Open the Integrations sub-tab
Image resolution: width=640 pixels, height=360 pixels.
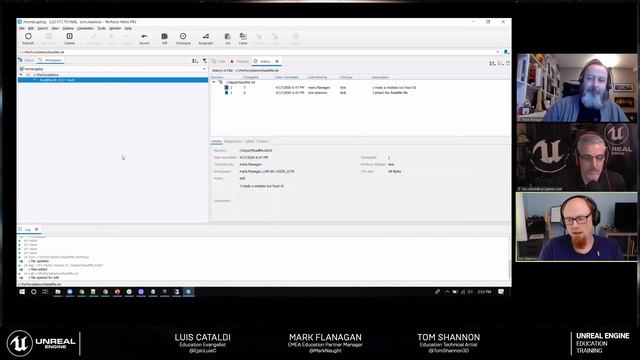[x=233, y=141]
